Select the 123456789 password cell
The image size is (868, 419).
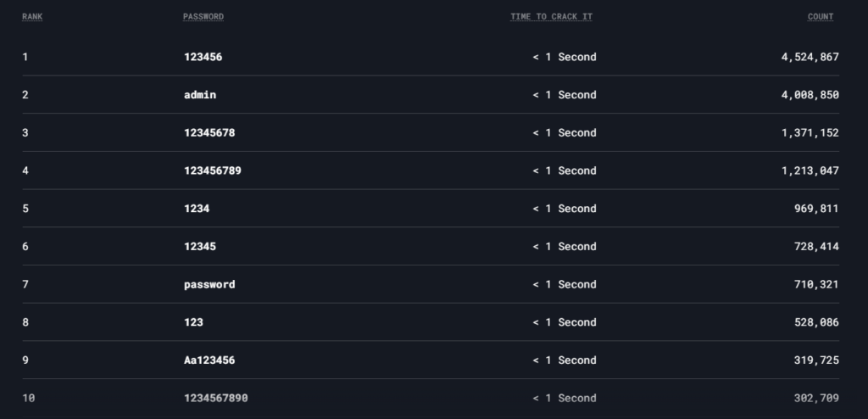pos(213,170)
